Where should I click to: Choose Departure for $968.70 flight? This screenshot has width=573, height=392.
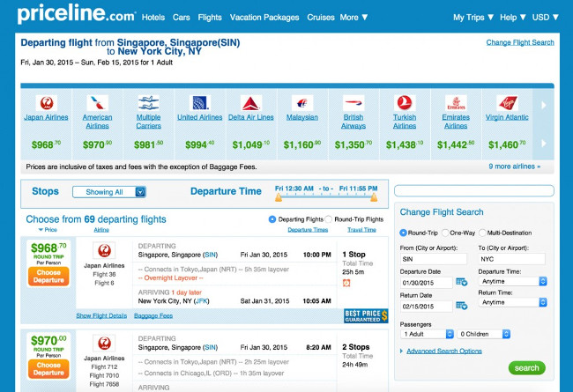(48, 277)
